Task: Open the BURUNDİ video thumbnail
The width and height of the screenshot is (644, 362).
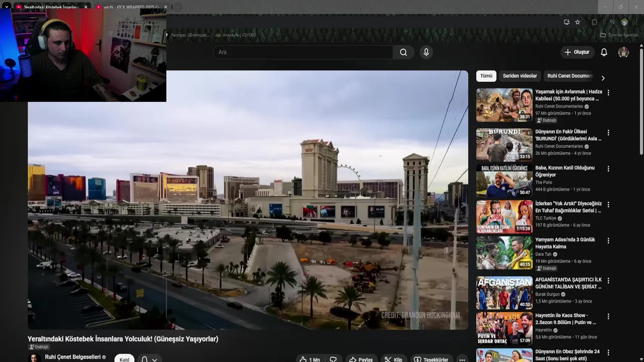Action: pos(504,145)
